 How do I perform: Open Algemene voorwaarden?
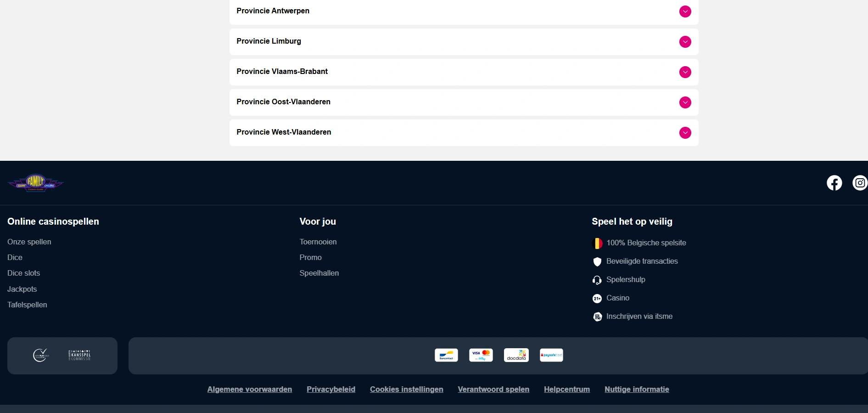tap(250, 389)
